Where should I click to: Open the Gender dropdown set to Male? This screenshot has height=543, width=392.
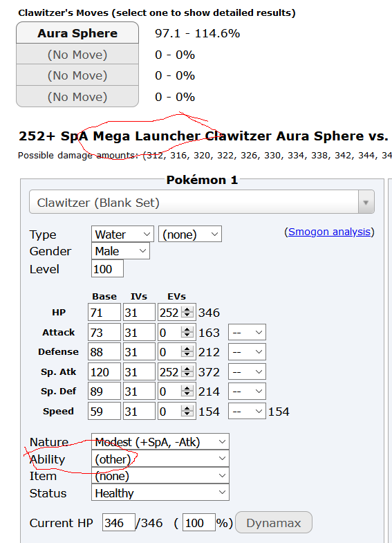pos(120,251)
